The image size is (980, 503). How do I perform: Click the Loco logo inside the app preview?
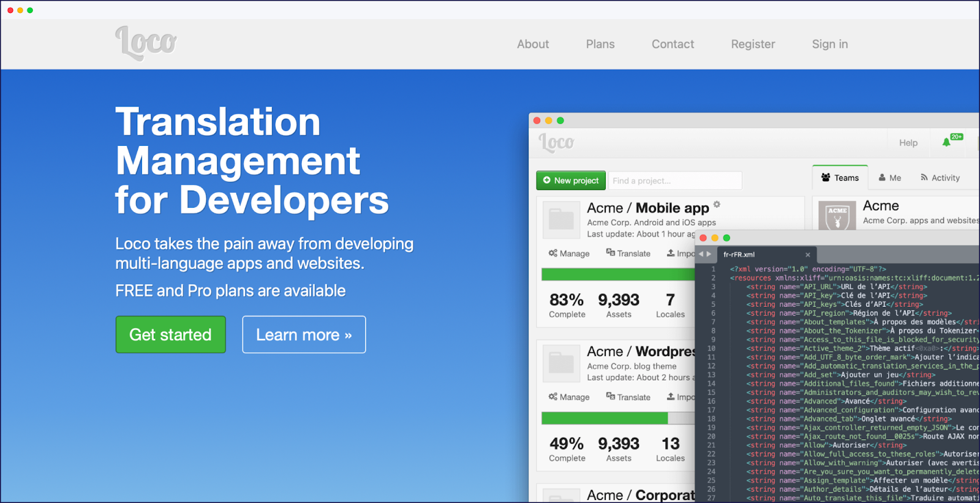pyautogui.click(x=556, y=143)
